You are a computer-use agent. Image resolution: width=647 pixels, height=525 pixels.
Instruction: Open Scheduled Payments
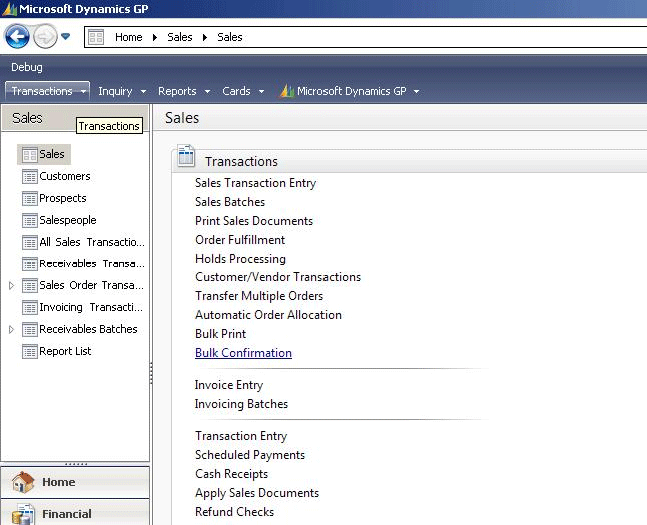(x=250, y=455)
